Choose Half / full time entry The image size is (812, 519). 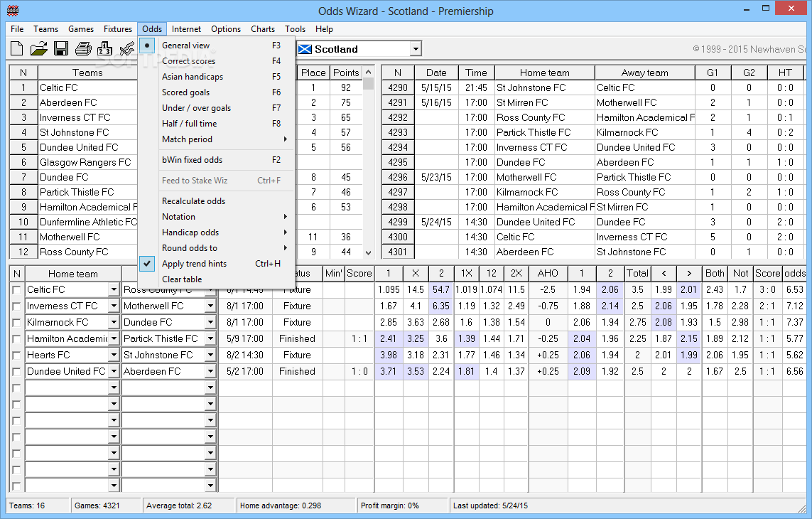217,124
